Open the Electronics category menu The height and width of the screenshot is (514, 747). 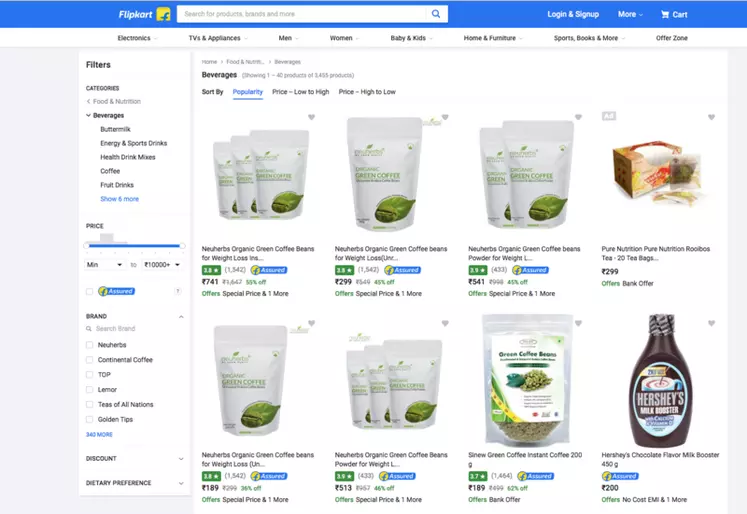[137, 38]
